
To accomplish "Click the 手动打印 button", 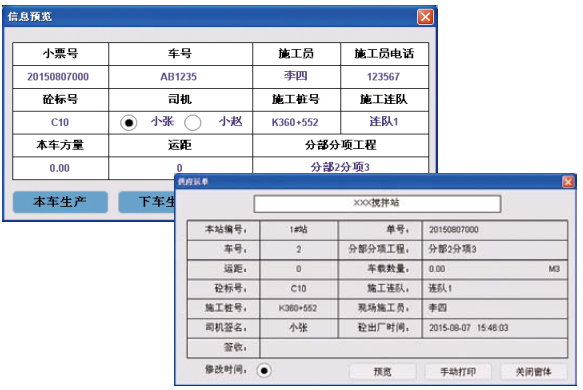I will tap(458, 371).
